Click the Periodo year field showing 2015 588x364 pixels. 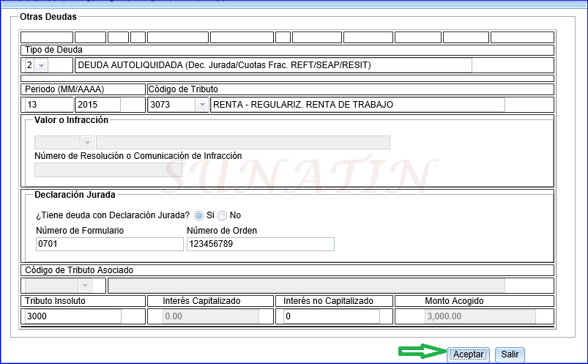(x=108, y=105)
